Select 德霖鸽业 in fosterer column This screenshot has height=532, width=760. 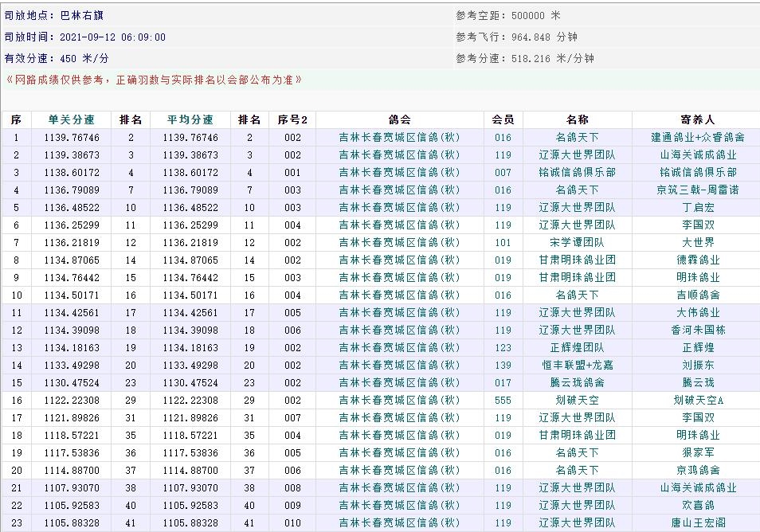pos(698,260)
